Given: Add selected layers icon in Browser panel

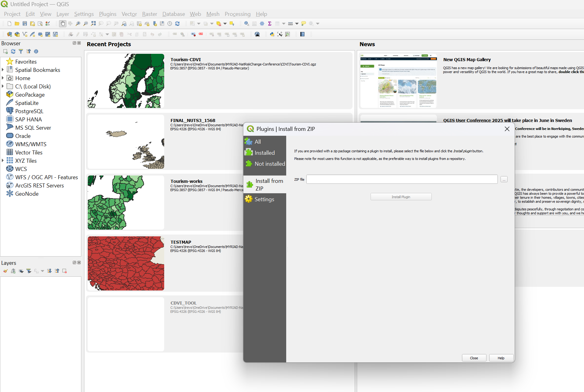Looking at the screenshot, I should 6,51.
